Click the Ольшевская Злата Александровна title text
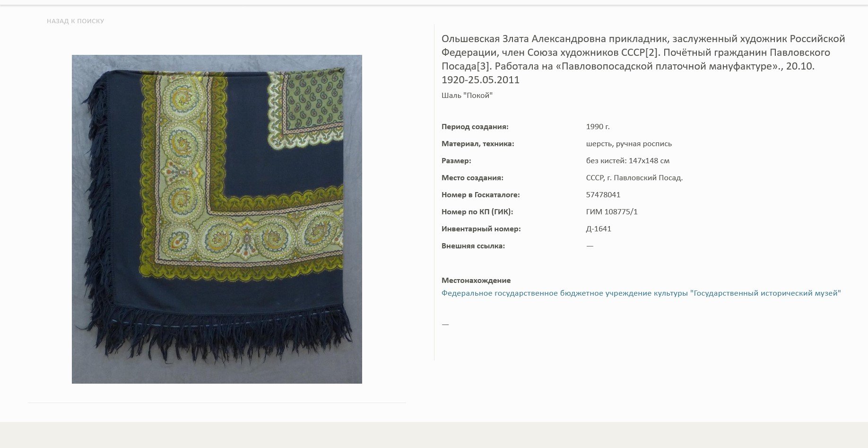This screenshot has width=868, height=448. pyautogui.click(x=643, y=59)
